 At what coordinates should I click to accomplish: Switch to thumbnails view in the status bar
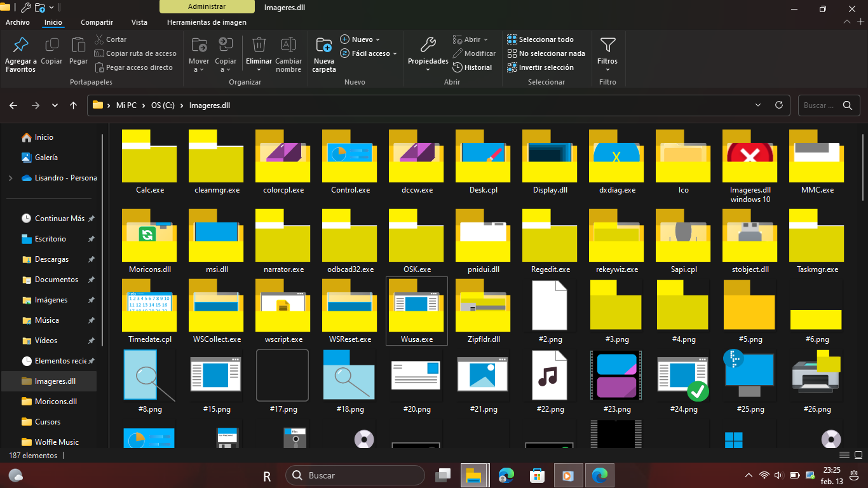point(859,455)
